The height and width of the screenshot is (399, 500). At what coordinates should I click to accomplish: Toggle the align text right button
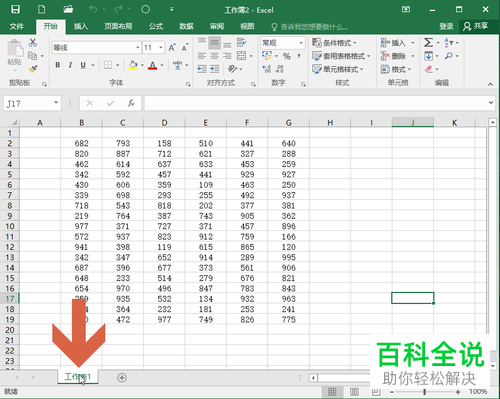(227, 56)
